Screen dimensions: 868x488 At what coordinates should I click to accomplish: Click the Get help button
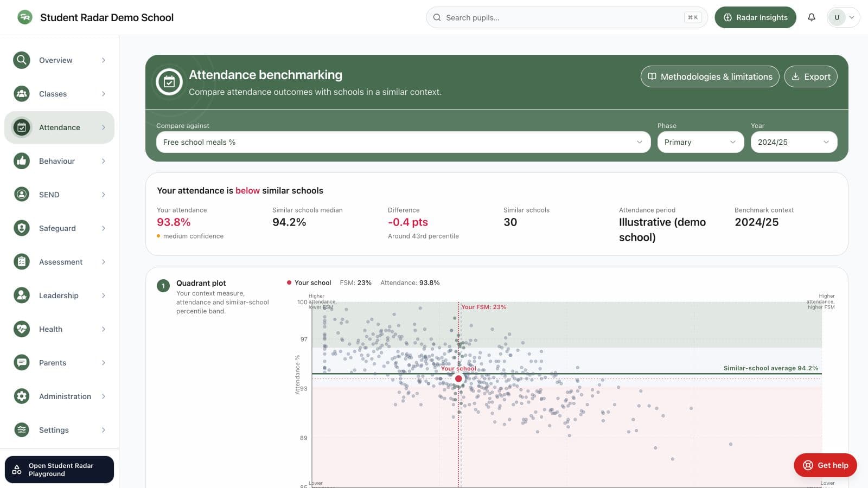point(825,465)
